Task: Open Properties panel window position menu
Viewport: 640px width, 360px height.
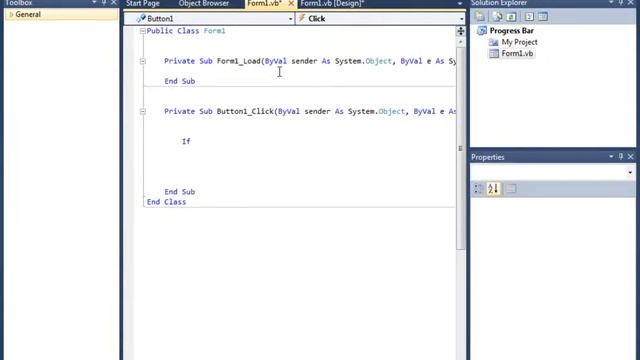Action: pos(611,157)
